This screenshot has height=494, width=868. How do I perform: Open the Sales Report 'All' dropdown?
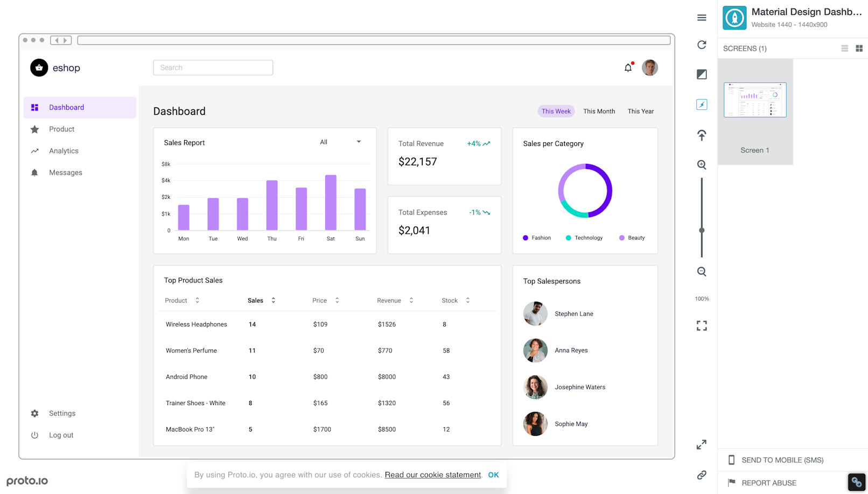(x=340, y=142)
